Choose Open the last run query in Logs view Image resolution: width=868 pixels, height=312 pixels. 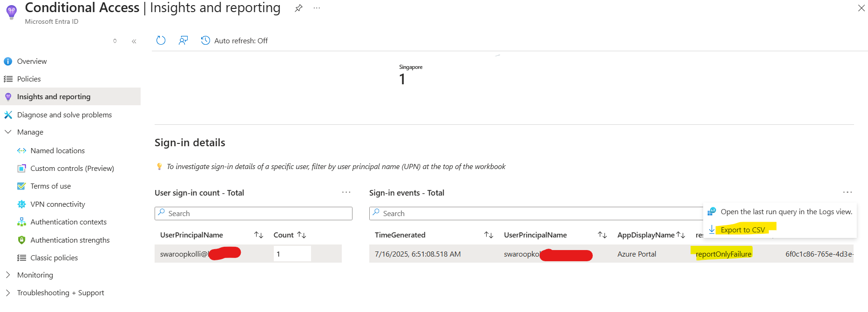tap(787, 211)
